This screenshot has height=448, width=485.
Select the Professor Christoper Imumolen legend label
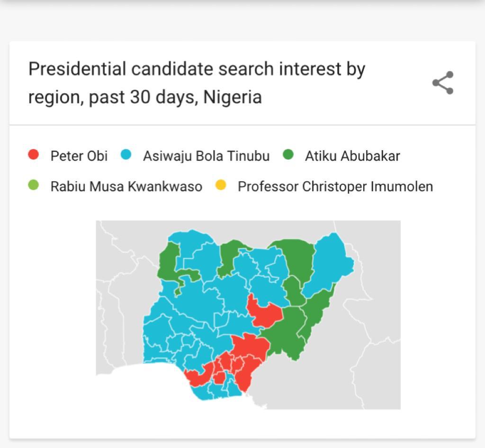335,187
